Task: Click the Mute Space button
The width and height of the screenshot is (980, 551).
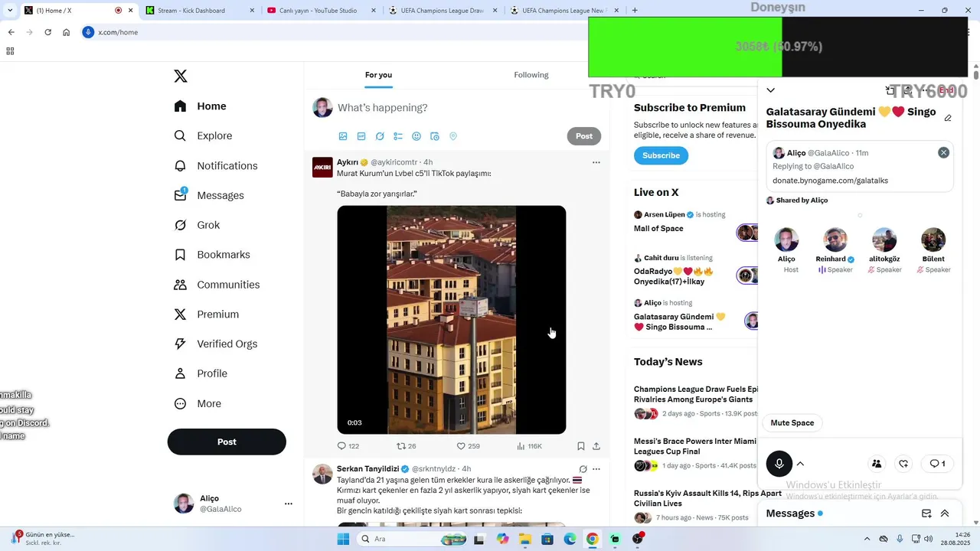Action: point(792,423)
